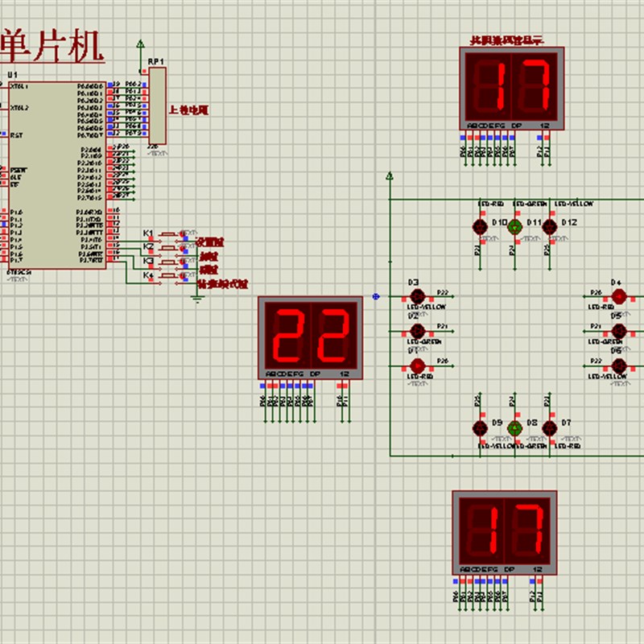Select the red LED D4
Screen dimensions: 644x644
pos(619,296)
